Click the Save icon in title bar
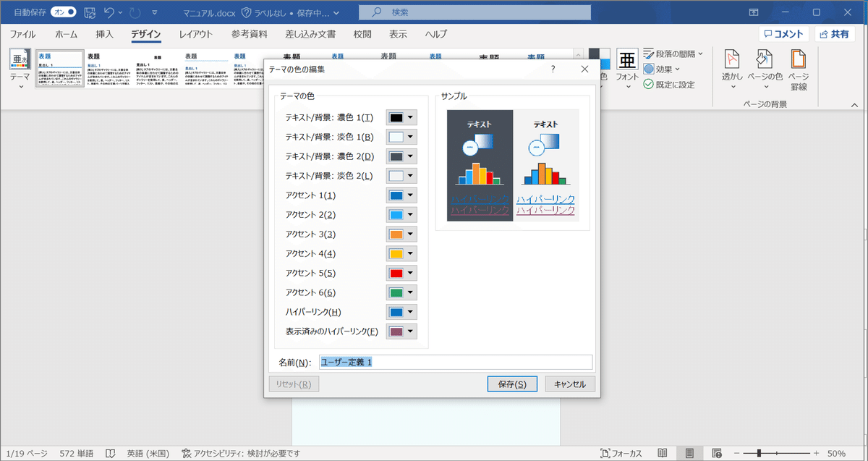 (x=90, y=12)
